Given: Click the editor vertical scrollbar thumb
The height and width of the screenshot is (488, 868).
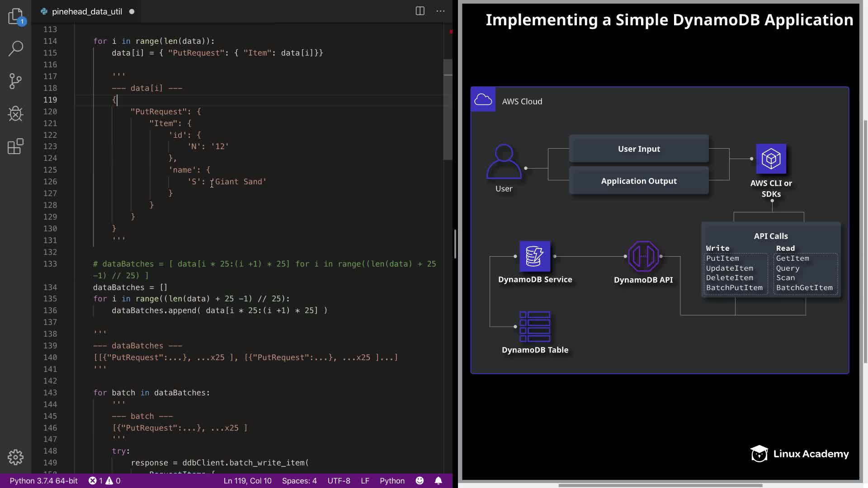Looking at the screenshot, I should coord(448,108).
